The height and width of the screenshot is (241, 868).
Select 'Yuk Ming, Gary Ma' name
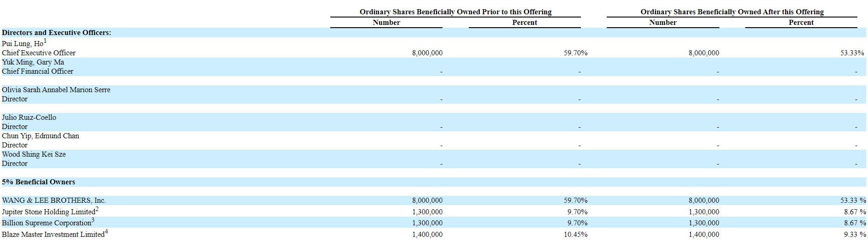click(33, 62)
